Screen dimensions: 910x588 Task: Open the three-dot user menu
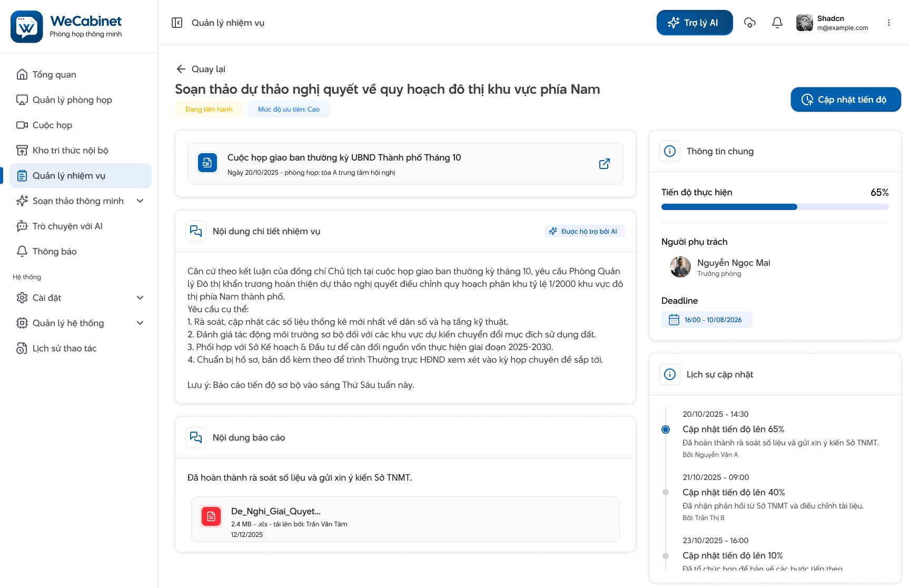click(x=889, y=23)
